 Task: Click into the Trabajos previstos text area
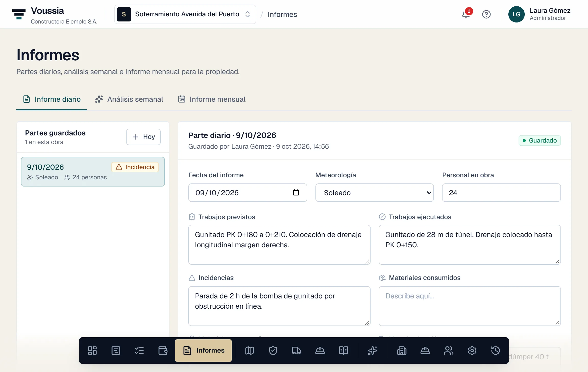coord(279,245)
